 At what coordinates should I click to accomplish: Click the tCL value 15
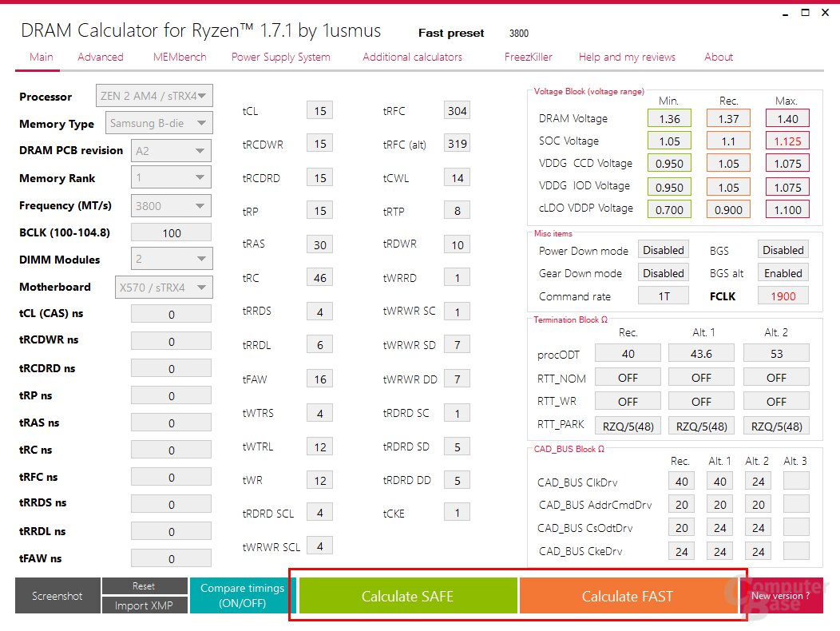320,110
